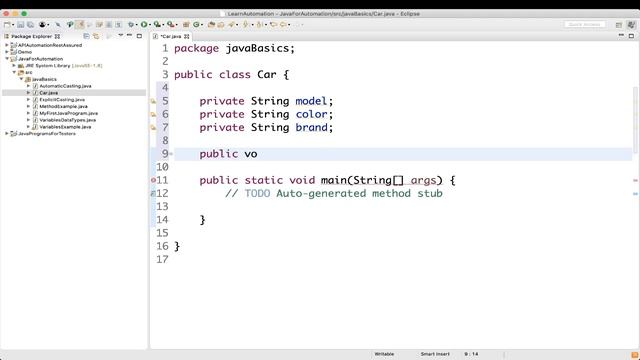Image resolution: width=640 pixels, height=360 pixels.
Task: Click the Java perspective icon
Action: [631, 25]
